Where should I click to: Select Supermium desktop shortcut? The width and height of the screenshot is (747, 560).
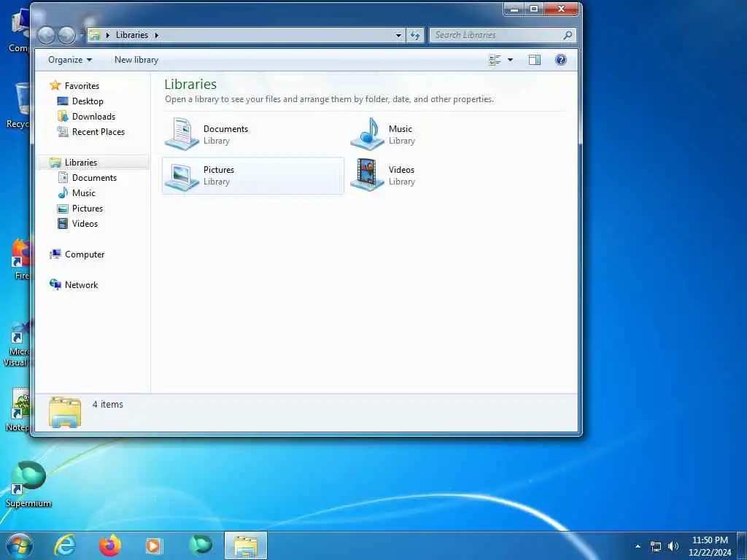(x=28, y=484)
